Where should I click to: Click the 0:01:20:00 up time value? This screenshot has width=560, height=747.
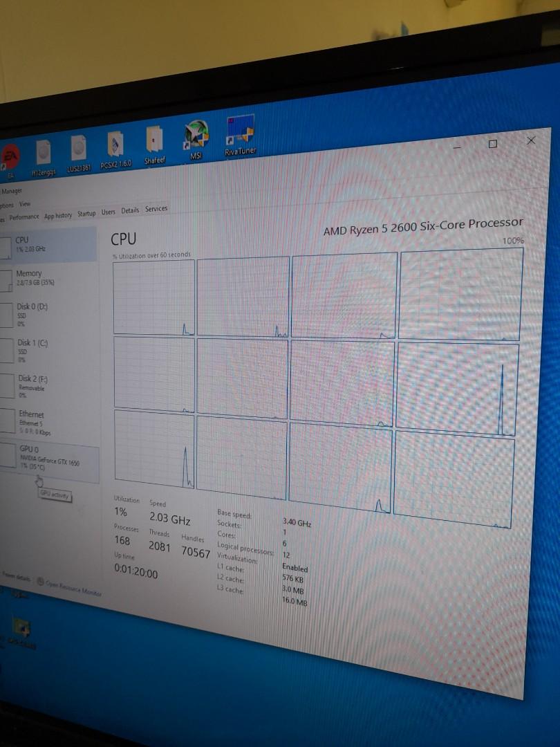pyautogui.click(x=136, y=571)
